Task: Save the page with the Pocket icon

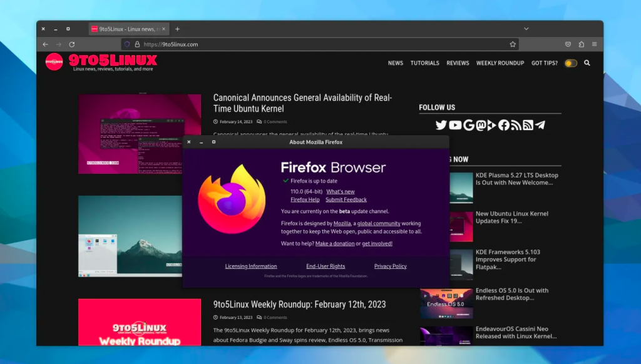Action: (x=568, y=44)
